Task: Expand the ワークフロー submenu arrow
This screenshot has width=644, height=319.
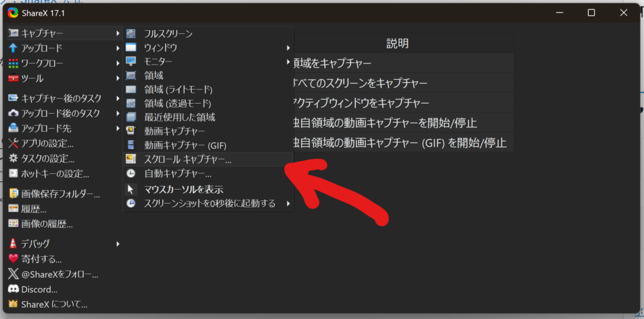Action: click(x=118, y=63)
